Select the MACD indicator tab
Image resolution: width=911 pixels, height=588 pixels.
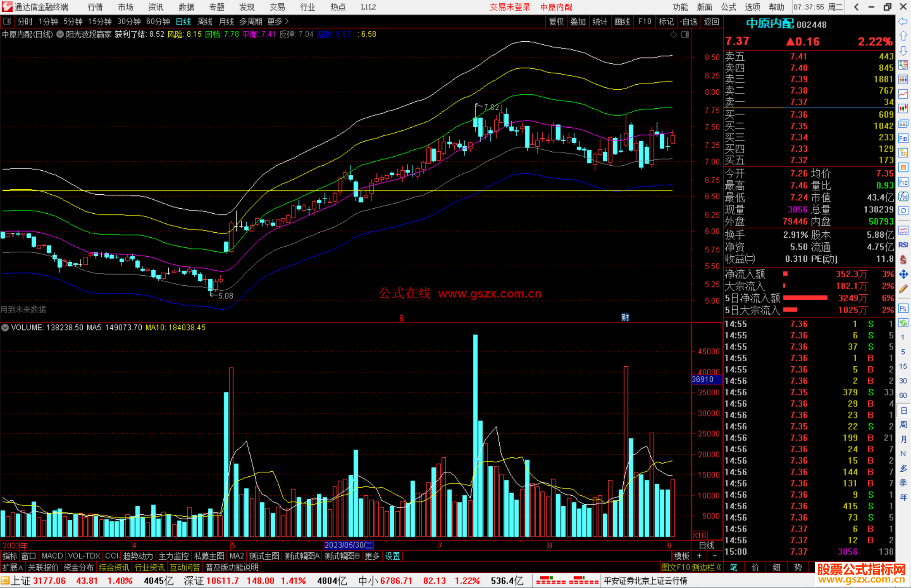[52, 556]
